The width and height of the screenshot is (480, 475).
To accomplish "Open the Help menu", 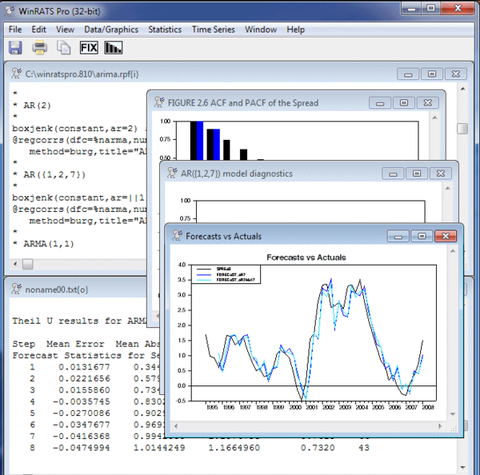I will tap(296, 29).
